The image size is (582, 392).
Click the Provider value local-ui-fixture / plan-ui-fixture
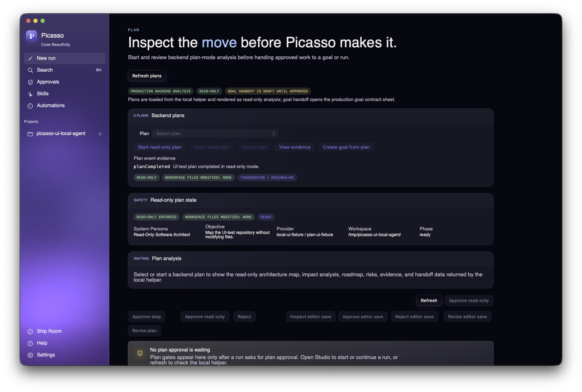[305, 235]
